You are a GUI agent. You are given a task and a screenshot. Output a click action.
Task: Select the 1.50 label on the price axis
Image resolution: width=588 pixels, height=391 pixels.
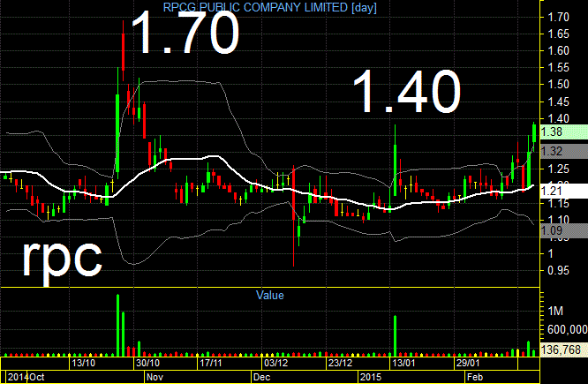(558, 85)
